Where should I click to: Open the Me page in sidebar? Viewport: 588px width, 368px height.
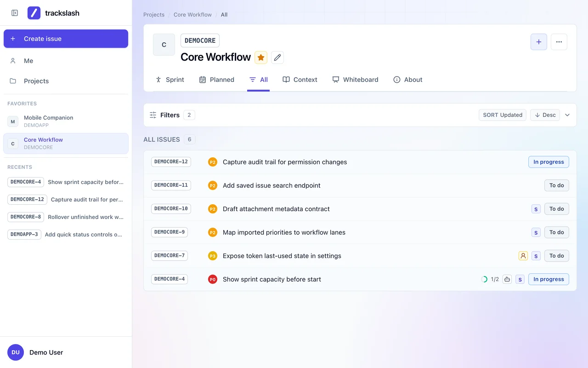tap(66, 61)
